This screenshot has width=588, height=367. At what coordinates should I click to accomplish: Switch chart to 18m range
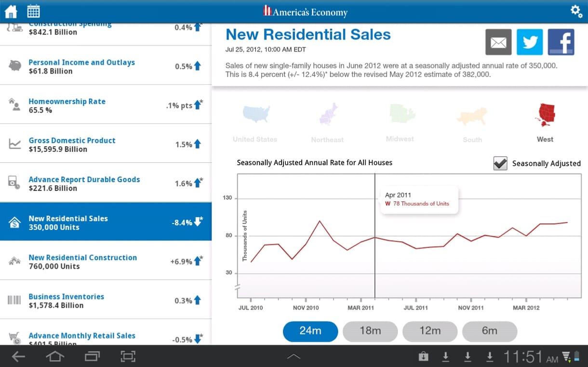[x=370, y=331]
